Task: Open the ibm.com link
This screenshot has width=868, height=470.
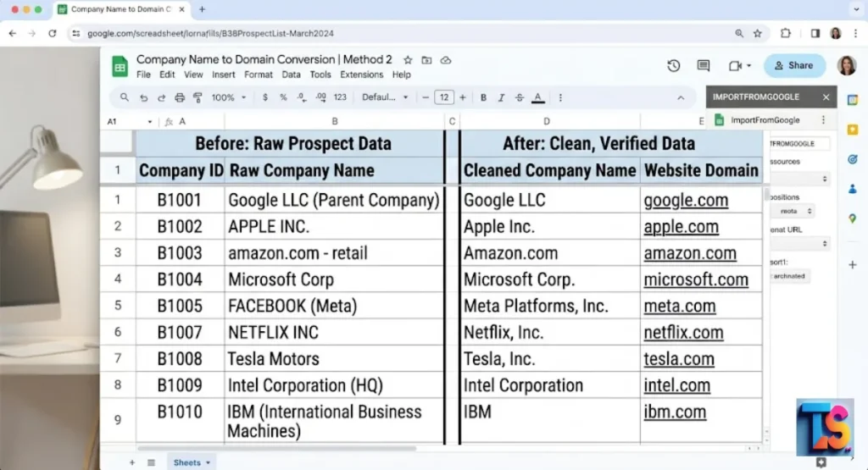Action: (x=675, y=412)
